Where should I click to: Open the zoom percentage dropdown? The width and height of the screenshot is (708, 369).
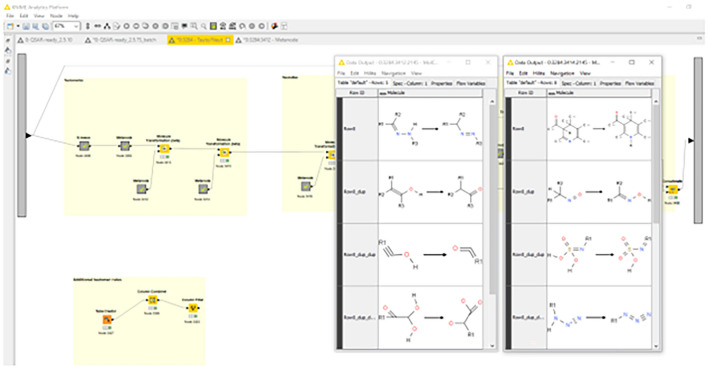(76, 26)
